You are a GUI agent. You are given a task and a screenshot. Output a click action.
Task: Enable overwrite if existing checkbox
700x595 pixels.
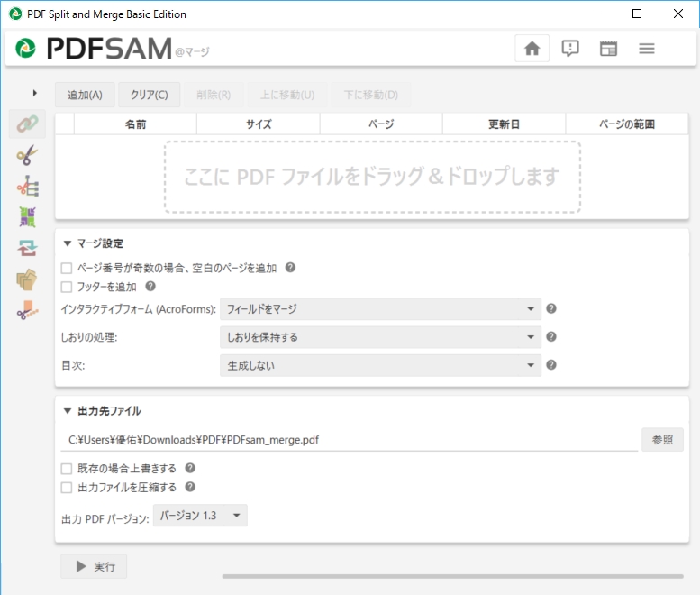(x=67, y=469)
